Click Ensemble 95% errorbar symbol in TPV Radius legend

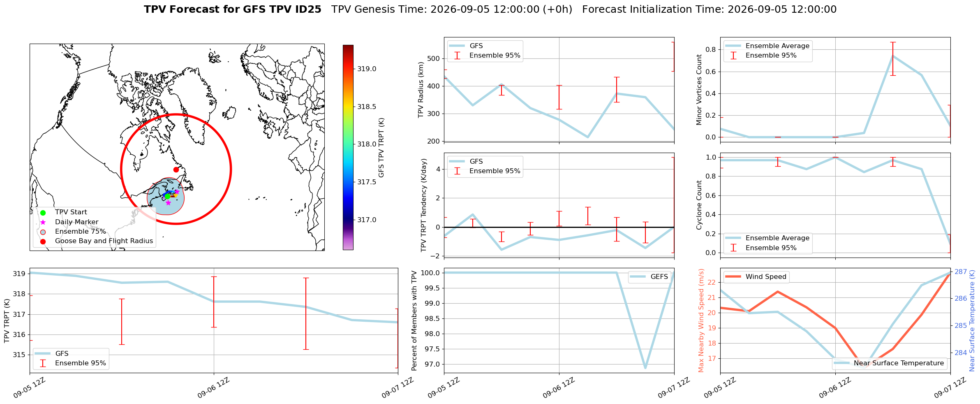pos(457,56)
